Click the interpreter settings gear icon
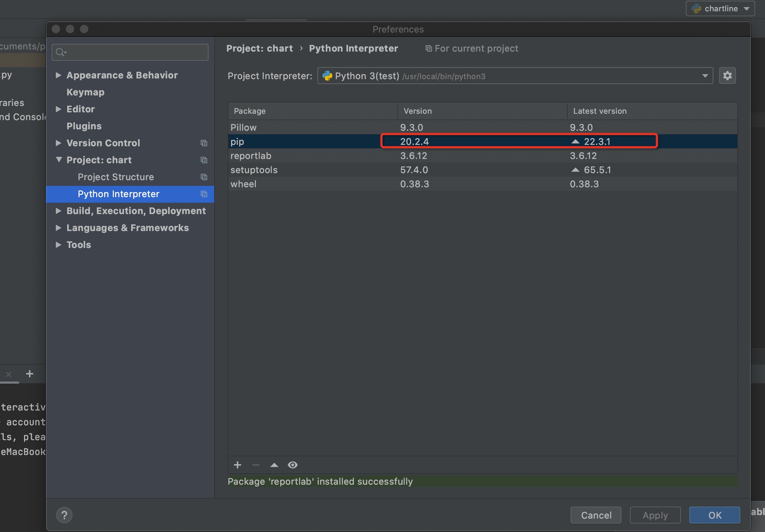 click(727, 76)
